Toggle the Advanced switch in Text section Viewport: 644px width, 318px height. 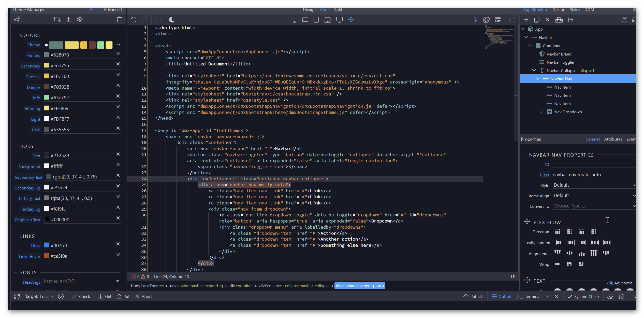[x=610, y=283]
